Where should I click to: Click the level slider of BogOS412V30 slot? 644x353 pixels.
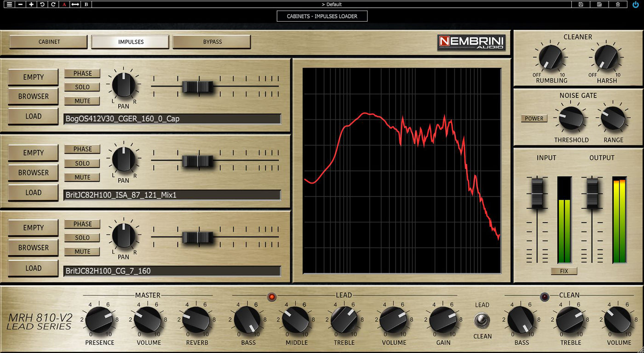(x=198, y=86)
